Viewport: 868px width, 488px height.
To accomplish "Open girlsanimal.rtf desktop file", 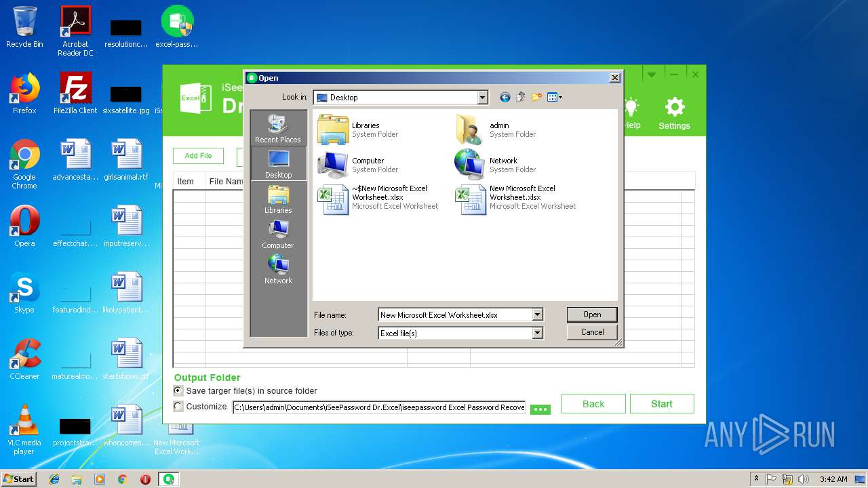I will [126, 160].
